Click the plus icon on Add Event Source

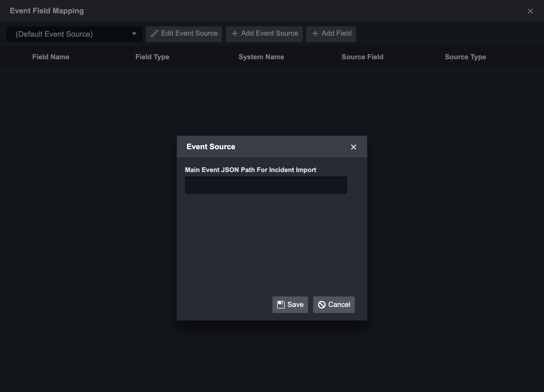234,33
